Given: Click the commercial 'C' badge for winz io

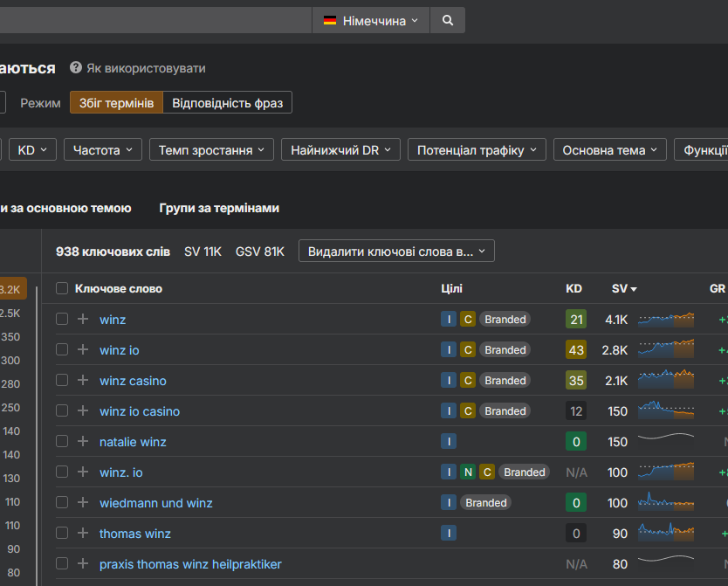Looking at the screenshot, I should click(468, 350).
